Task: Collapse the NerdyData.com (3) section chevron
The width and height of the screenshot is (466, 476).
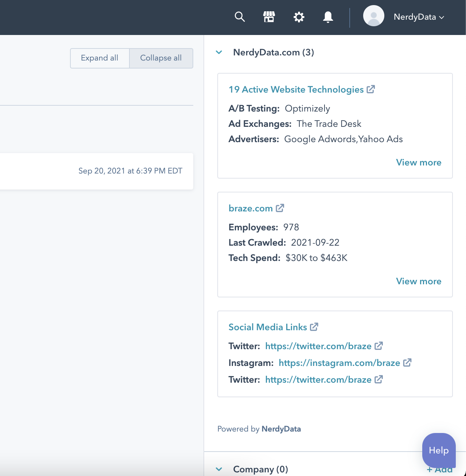Action: (219, 52)
